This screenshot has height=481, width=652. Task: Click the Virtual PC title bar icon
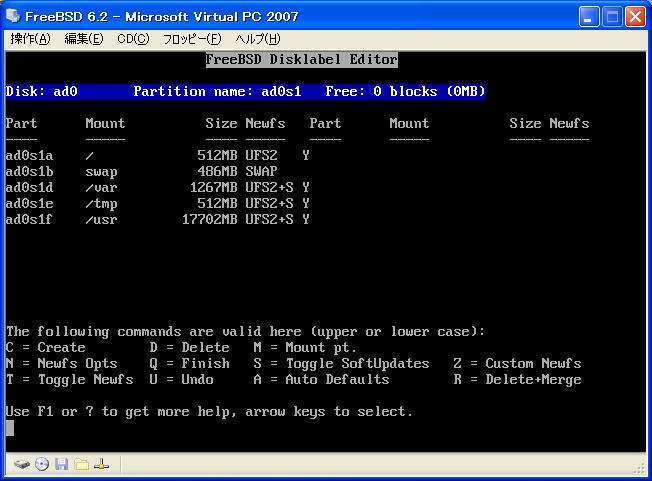[13, 16]
